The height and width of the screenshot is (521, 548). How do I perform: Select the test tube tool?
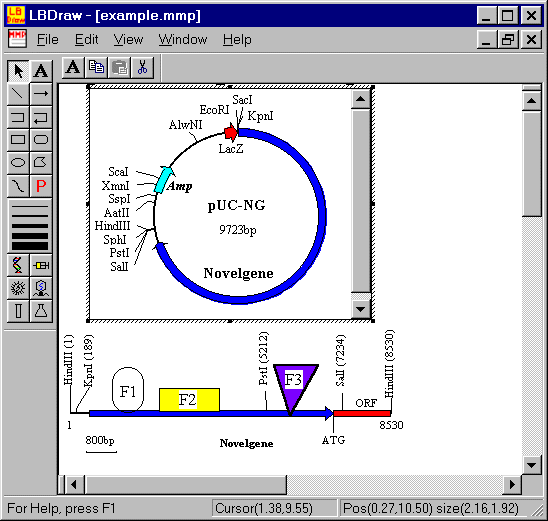pyautogui.click(x=18, y=311)
